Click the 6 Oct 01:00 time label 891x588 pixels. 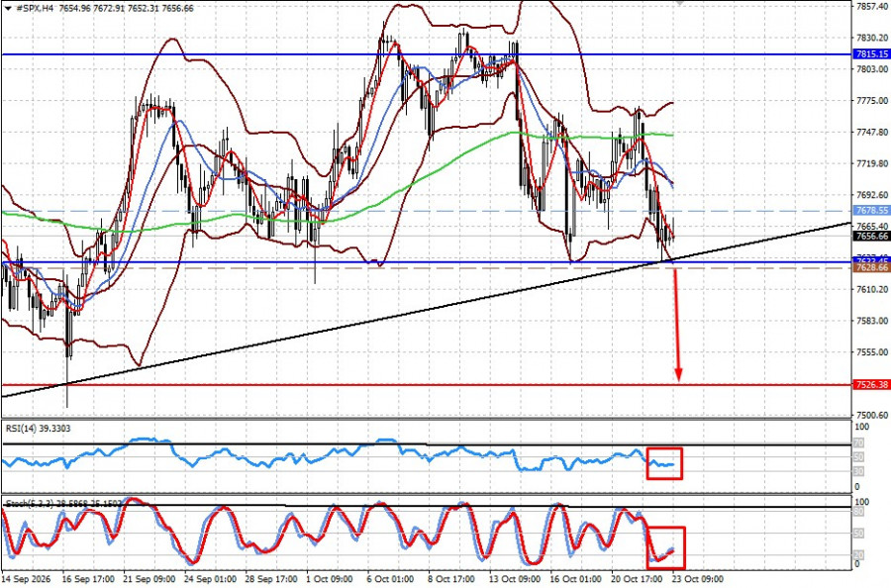click(x=391, y=579)
